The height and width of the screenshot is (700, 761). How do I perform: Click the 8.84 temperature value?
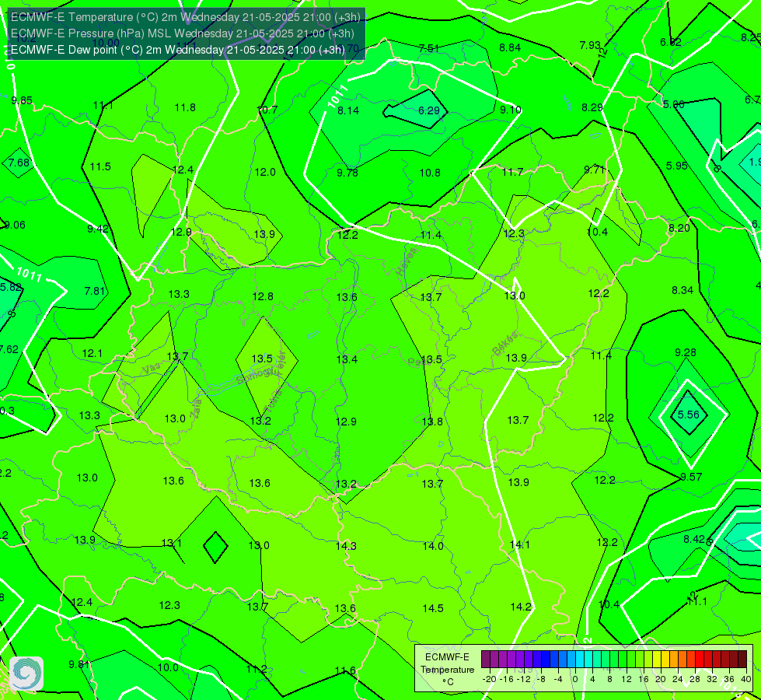510,47
